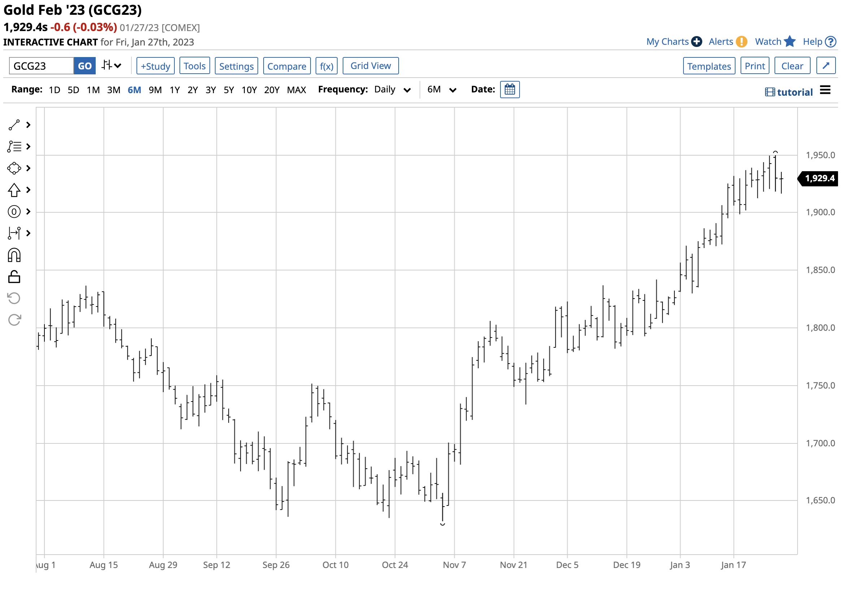
Task: Select the line drawing tool icon
Action: point(14,125)
